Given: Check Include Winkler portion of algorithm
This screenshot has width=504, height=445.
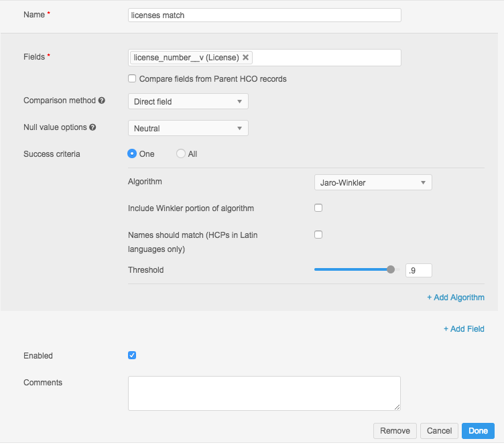Looking at the screenshot, I should tap(318, 208).
